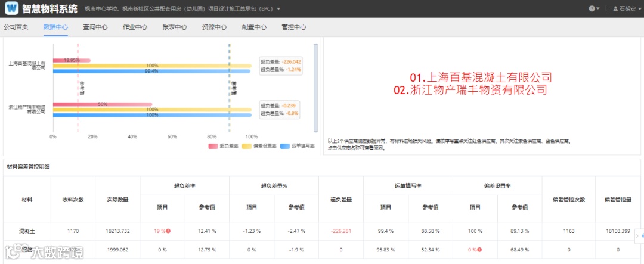
Task: Go to 公司首页 tab
Action: pyautogui.click(x=16, y=27)
